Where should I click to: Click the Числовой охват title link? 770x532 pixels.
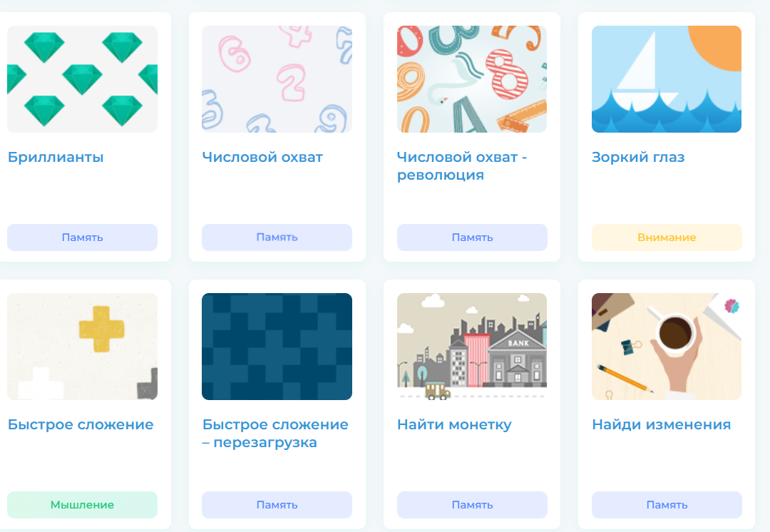click(x=262, y=157)
